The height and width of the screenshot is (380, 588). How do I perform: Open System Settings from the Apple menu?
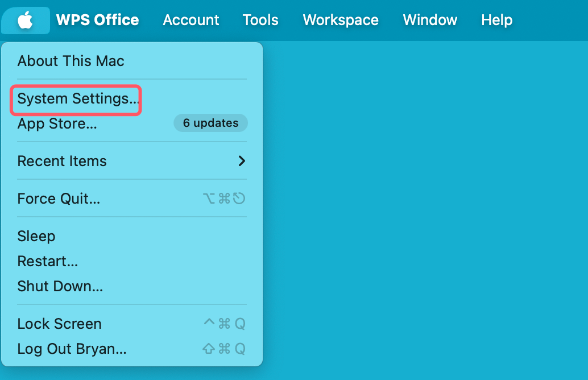78,98
